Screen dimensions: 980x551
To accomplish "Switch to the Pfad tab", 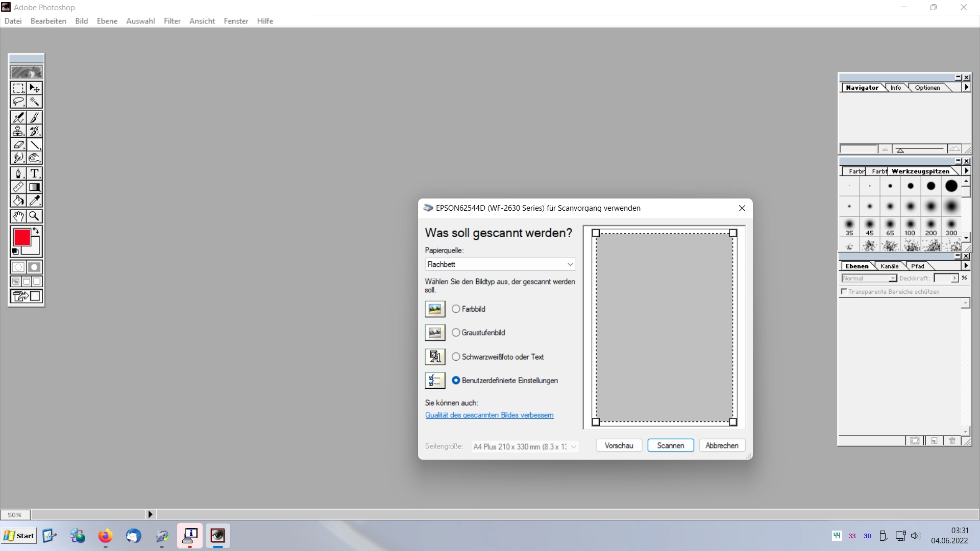I will pos(918,266).
